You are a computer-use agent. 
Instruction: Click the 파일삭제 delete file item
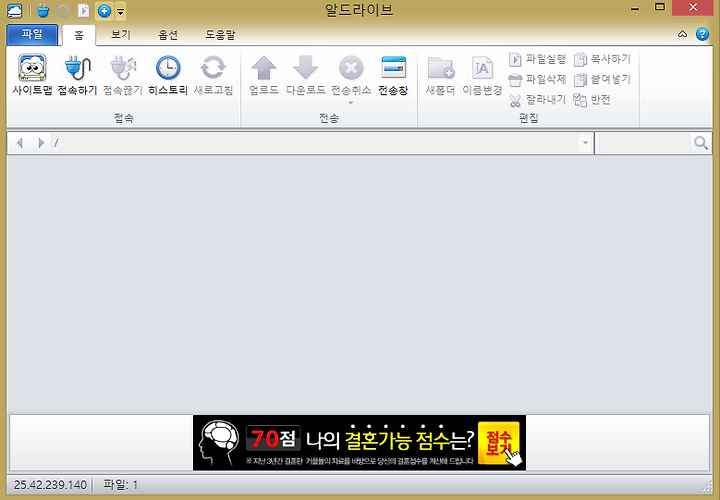(x=537, y=79)
